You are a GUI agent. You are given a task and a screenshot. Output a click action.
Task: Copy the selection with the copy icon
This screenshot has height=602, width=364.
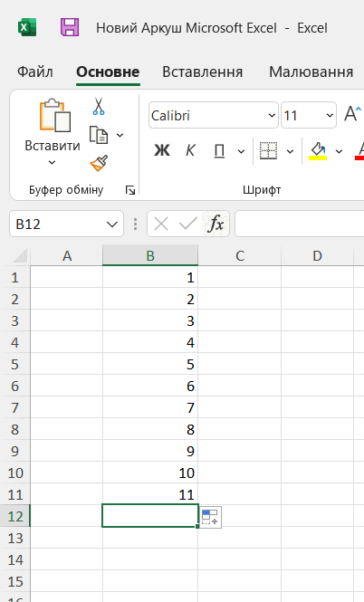(99, 135)
